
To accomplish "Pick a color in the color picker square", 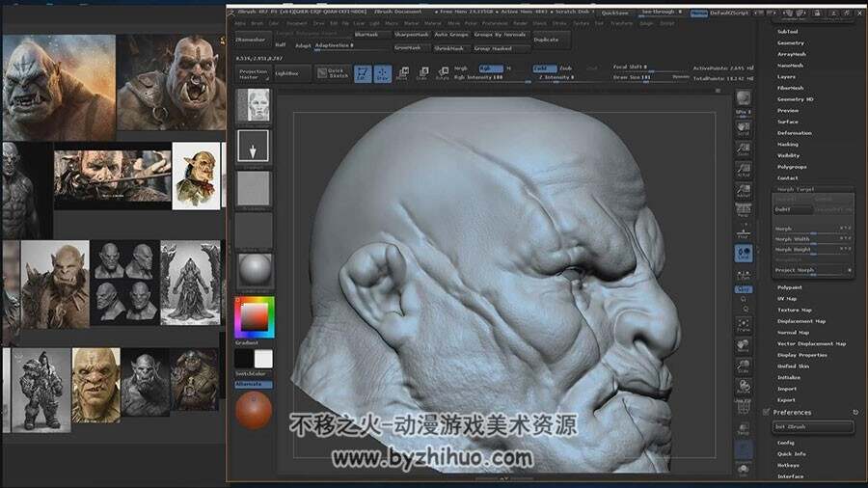I will pyautogui.click(x=254, y=317).
